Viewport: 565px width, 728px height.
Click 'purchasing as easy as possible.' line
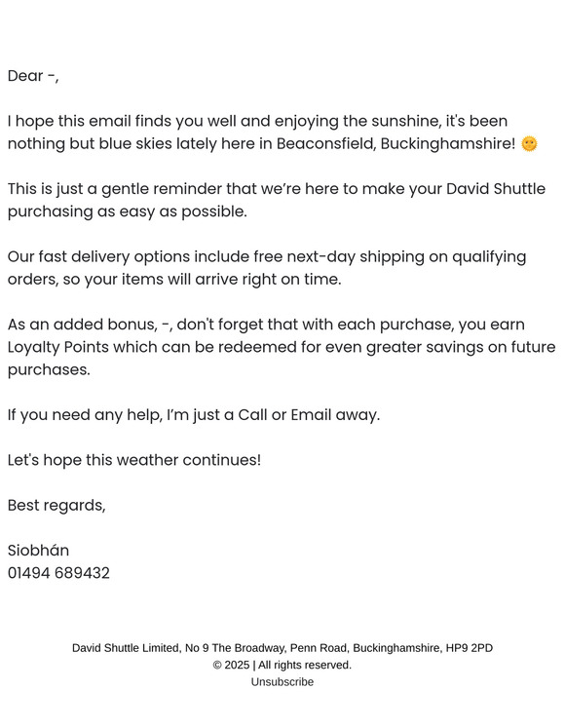click(128, 211)
